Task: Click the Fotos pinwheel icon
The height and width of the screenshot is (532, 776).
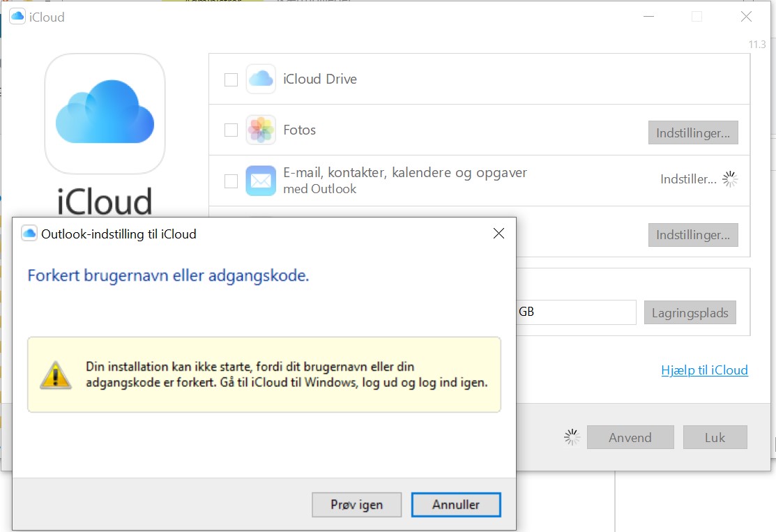Action: [x=261, y=130]
